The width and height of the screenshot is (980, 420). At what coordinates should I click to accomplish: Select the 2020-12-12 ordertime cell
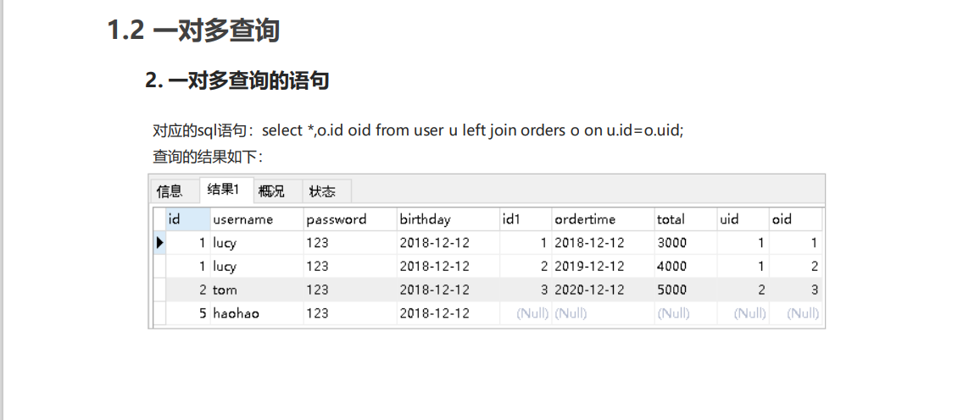click(x=590, y=290)
